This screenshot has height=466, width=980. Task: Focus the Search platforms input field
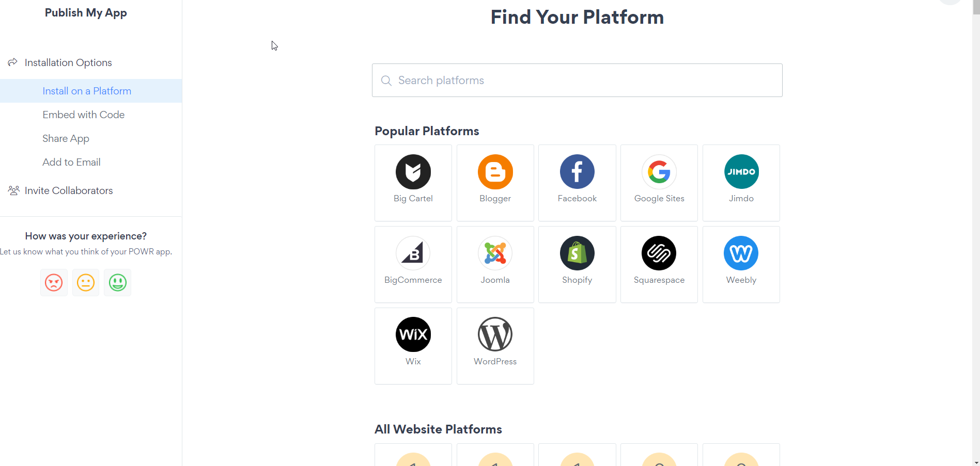[x=577, y=81]
